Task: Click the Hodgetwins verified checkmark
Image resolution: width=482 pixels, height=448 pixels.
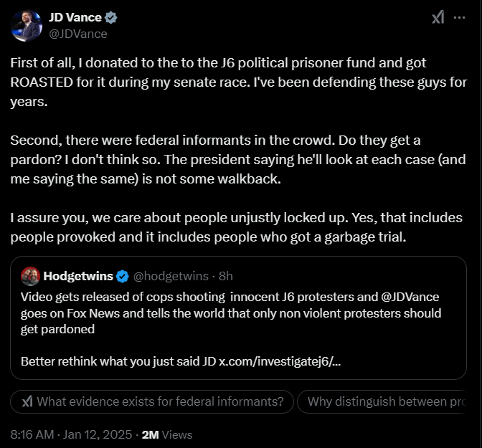Action: point(123,276)
